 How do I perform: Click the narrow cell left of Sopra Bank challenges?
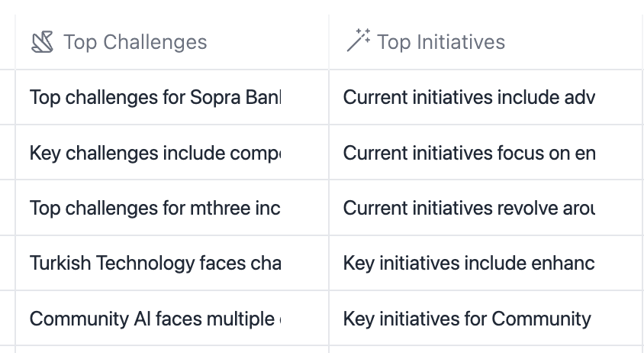[7, 98]
